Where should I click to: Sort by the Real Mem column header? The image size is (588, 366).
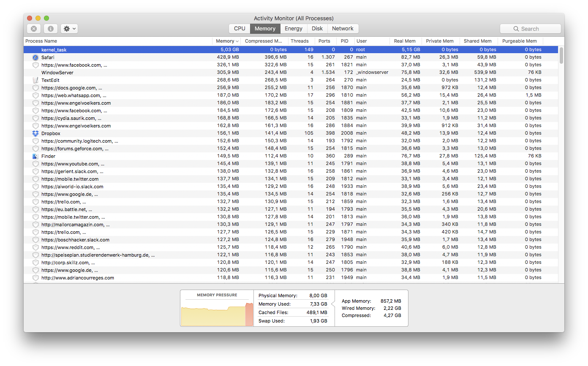406,41
